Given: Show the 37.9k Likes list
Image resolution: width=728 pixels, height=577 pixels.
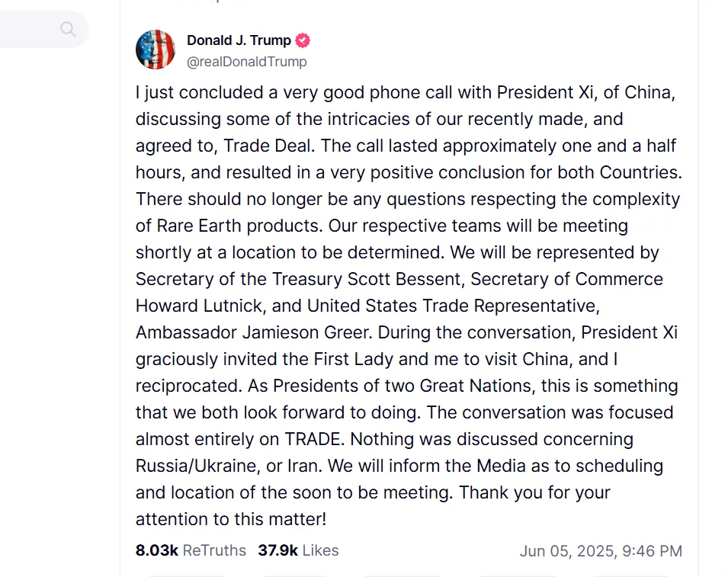Looking at the screenshot, I should pos(298,550).
